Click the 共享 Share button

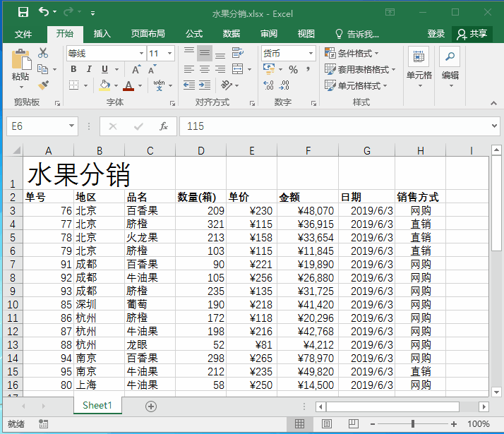472,34
